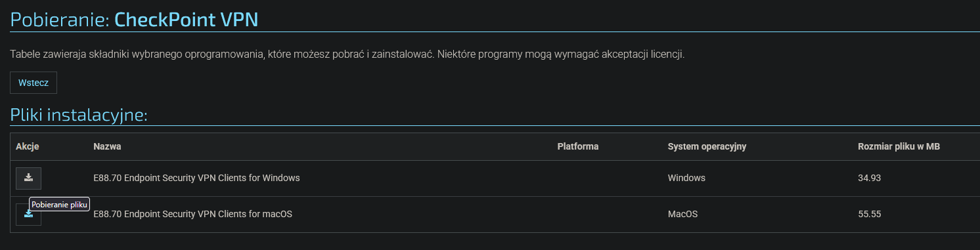
Task: Download the Windows VPN client file
Action: pos(28,178)
